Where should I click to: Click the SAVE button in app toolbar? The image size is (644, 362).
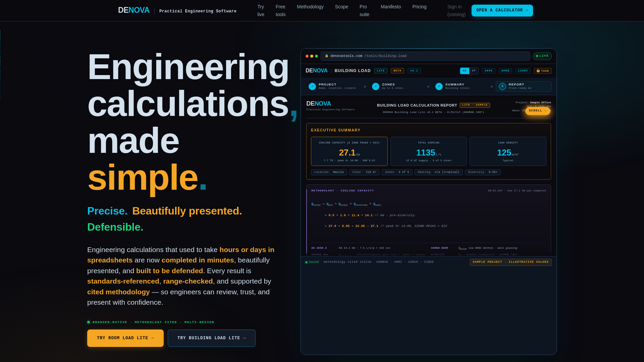pos(489,71)
